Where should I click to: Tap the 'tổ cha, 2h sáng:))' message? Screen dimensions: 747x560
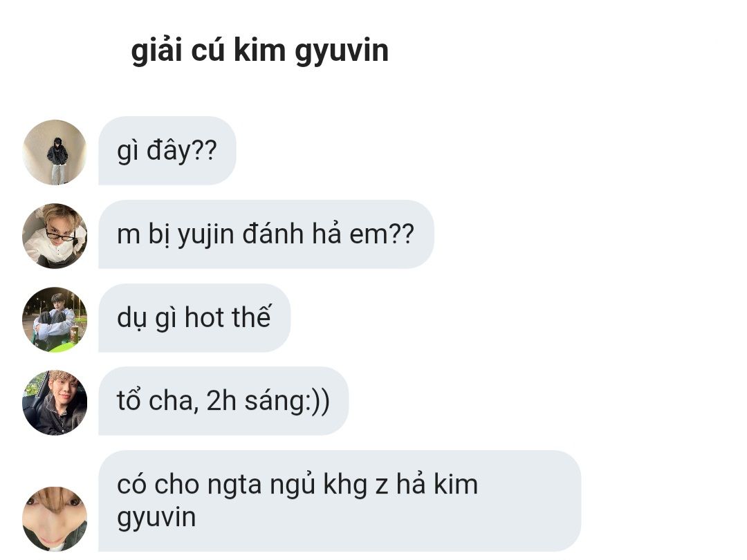[223, 401]
